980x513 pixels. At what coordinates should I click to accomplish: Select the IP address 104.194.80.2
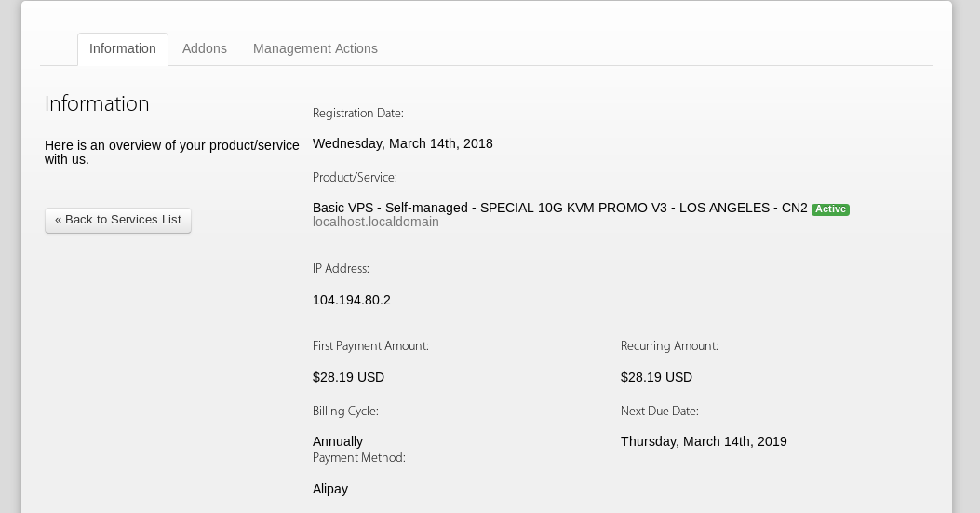coord(352,300)
